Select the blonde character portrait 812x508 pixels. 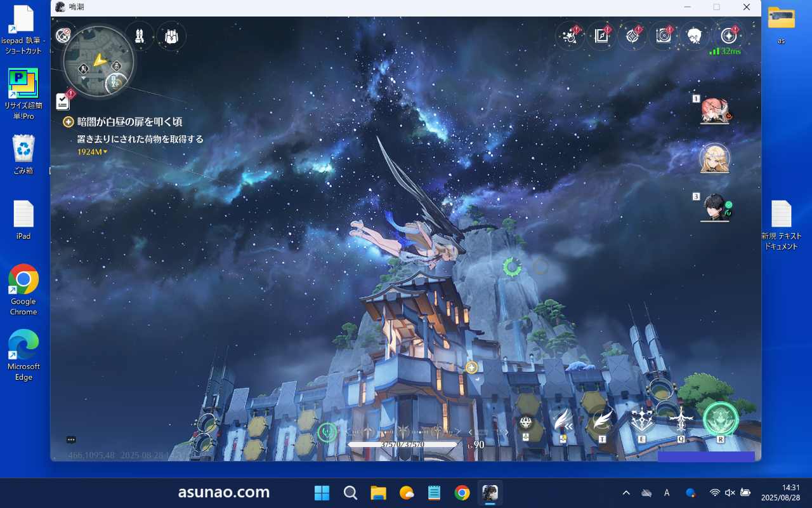715,159
